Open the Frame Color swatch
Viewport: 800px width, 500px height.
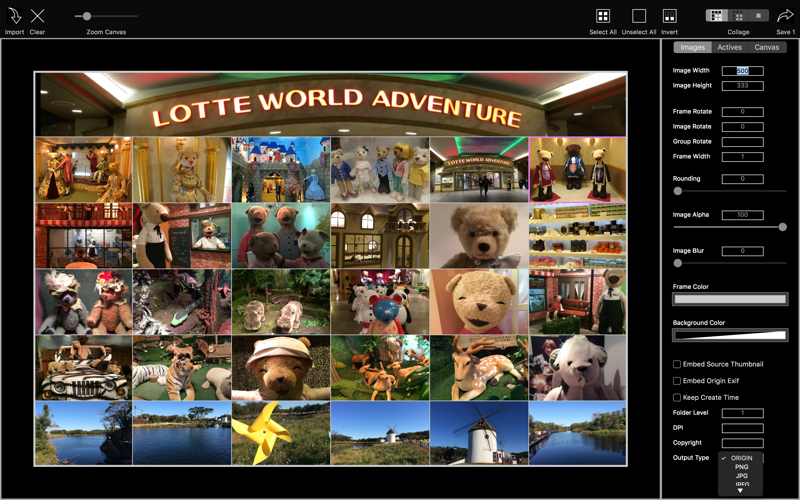[730, 299]
